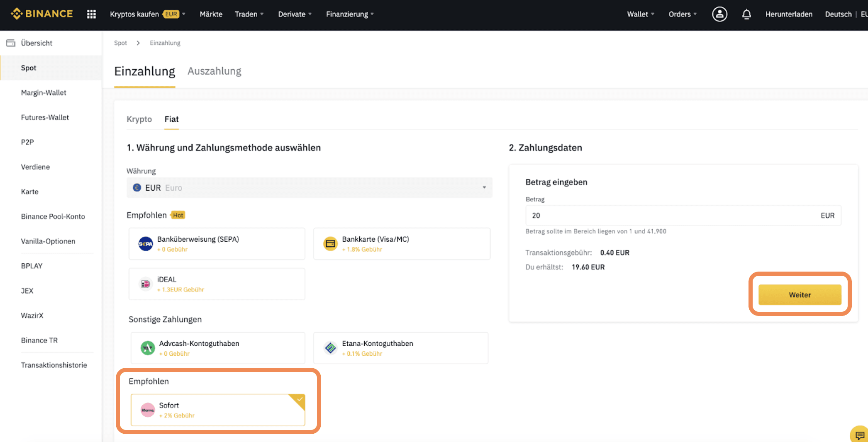The height and width of the screenshot is (442, 868).
Task: Switch to the Krypto tab
Action: tap(139, 119)
